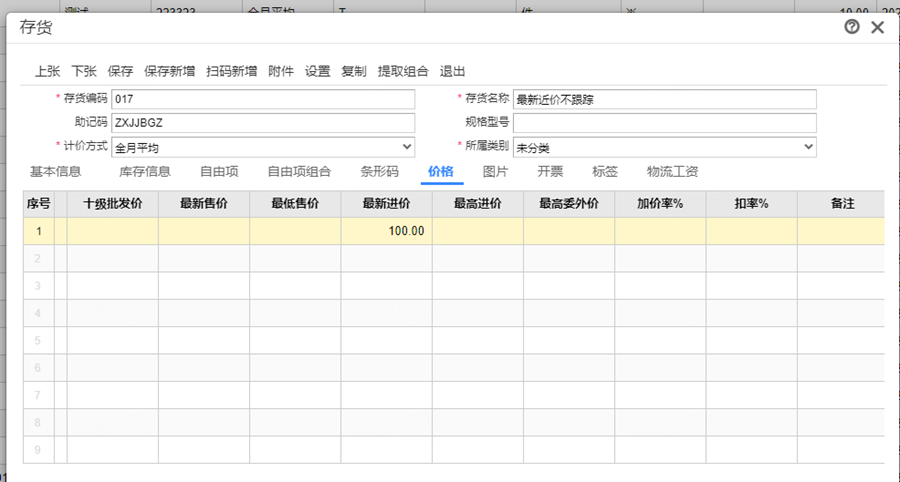Open 扫码新增 scan-to-add function
This screenshot has height=482, width=900.
pos(231,71)
